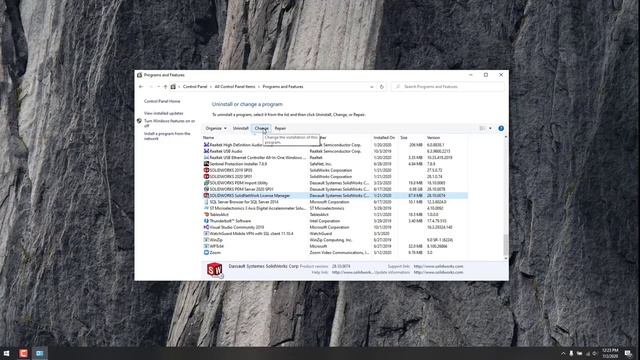
Task: Click the TablesMct program icon
Action: [206, 215]
